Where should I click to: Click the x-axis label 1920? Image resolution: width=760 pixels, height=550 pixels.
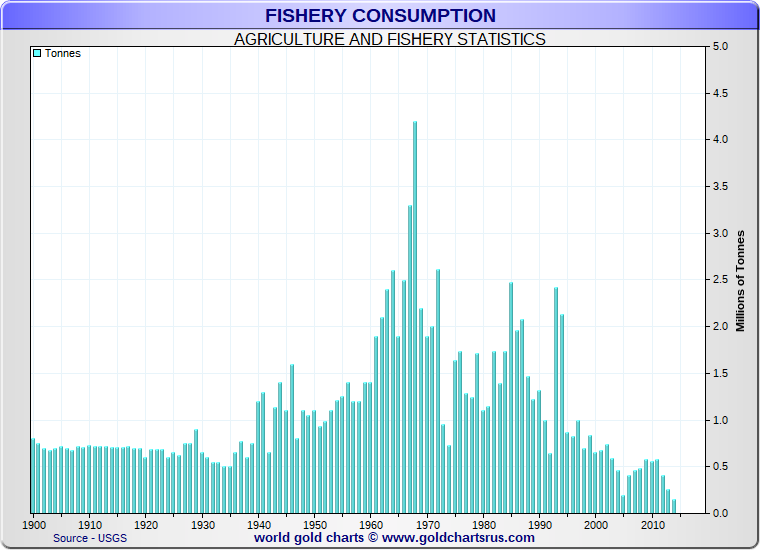146,525
